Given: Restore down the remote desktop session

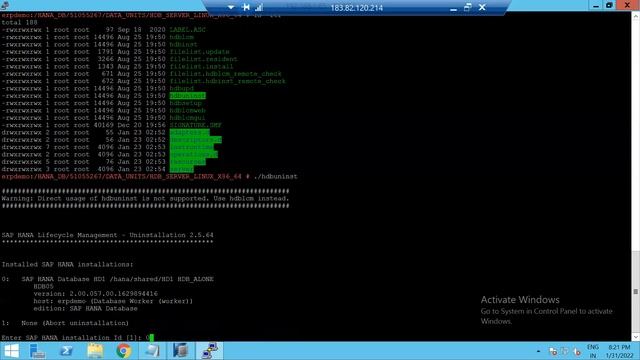Looking at the screenshot, I should 468,7.
